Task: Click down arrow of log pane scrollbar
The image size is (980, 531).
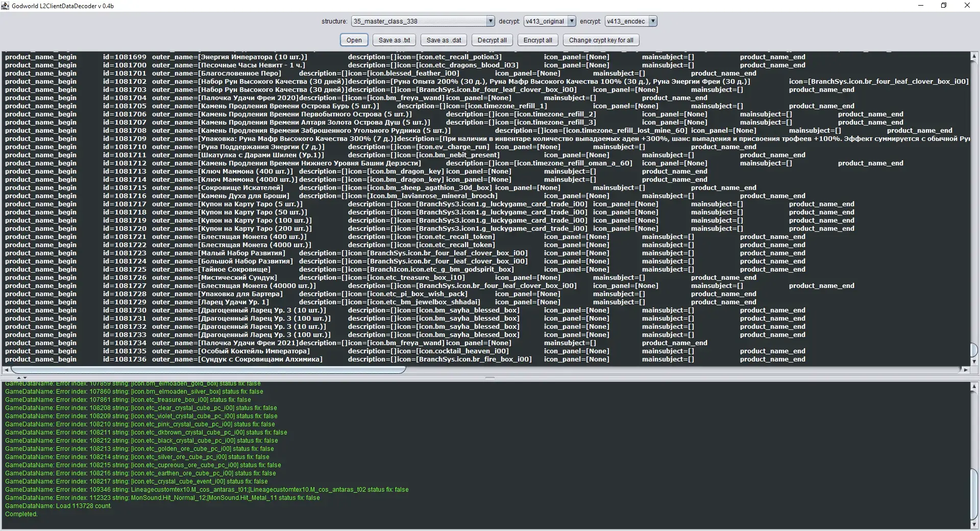Action: 974,525
